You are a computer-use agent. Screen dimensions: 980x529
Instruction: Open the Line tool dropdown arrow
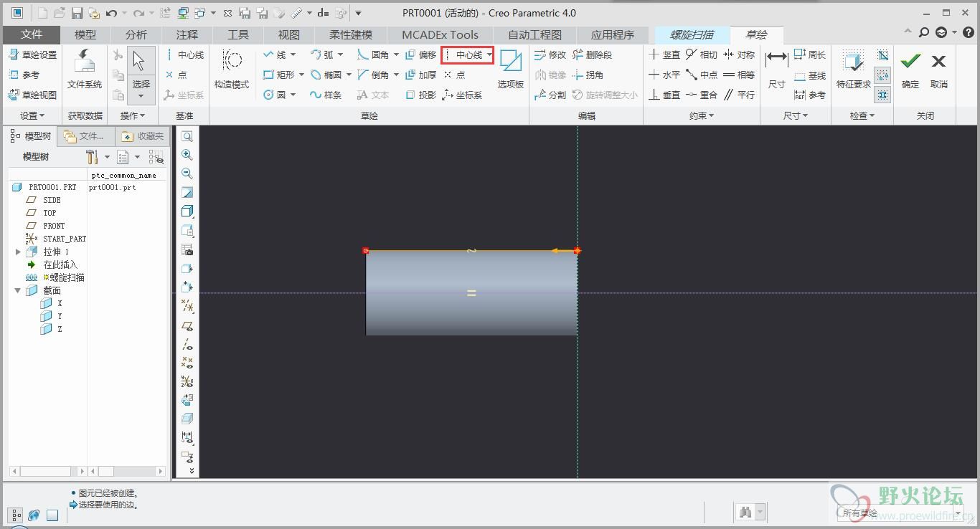pos(293,54)
